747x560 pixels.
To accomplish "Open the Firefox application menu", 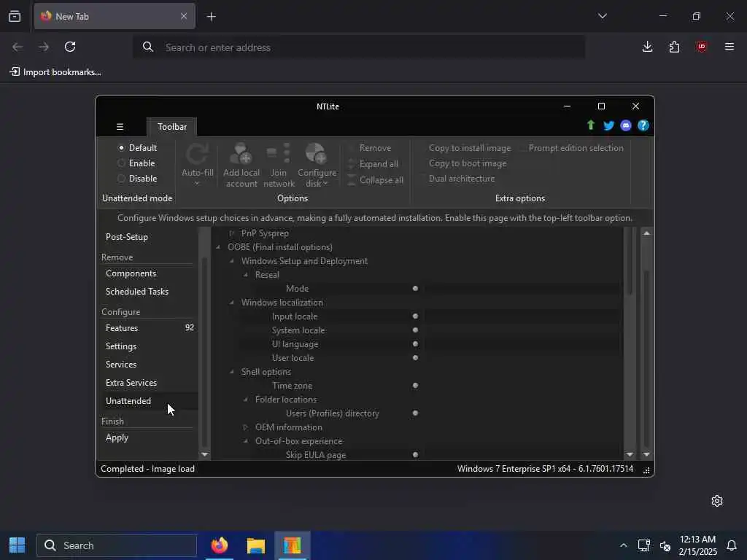I will point(729,47).
